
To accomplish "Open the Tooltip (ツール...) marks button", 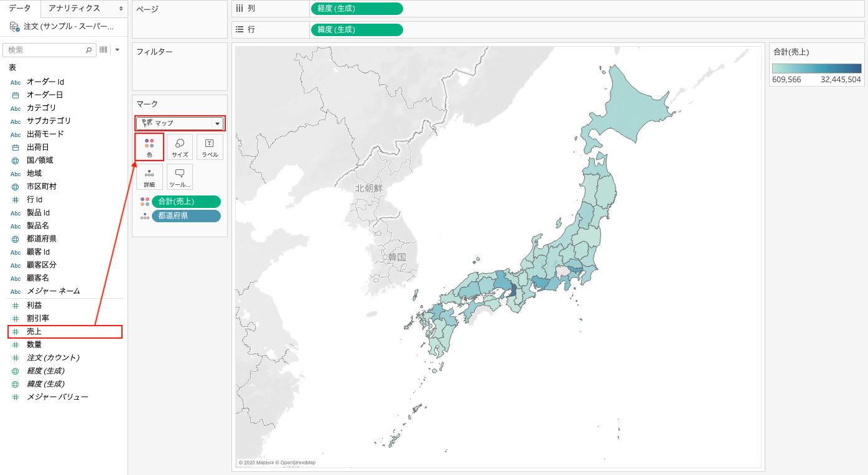I will coord(180,177).
